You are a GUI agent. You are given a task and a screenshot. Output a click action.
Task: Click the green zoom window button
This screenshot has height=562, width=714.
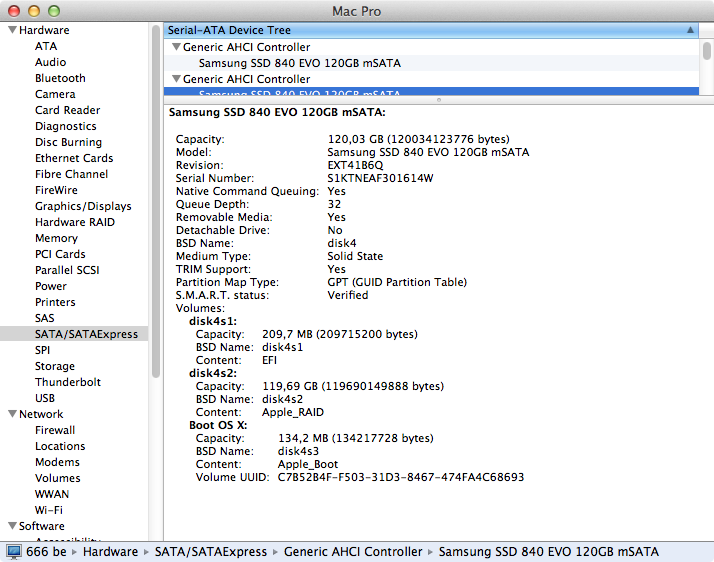(54, 11)
